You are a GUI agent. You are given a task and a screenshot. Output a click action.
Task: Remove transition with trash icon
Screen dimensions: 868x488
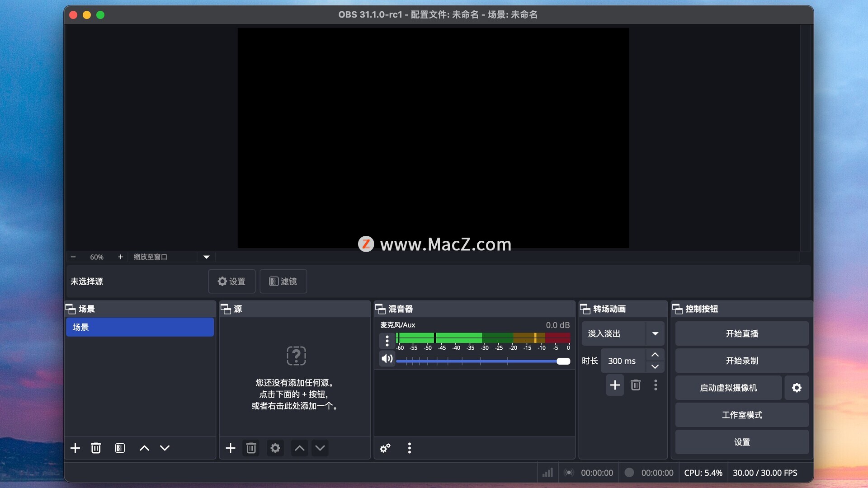click(636, 385)
